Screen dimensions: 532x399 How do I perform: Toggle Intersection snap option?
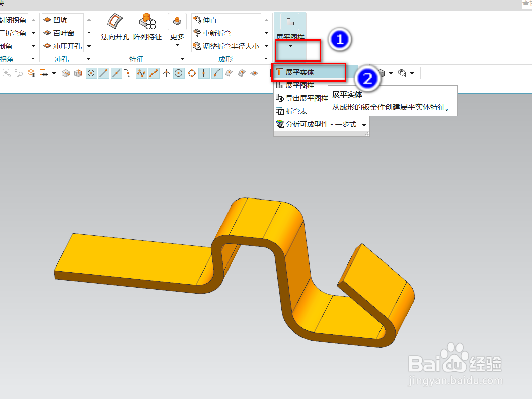[166, 73]
